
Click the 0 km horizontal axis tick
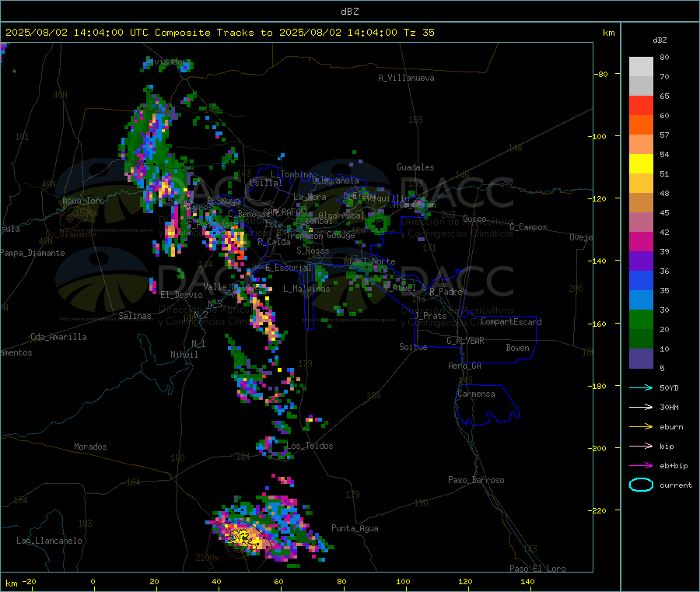pos(93,581)
